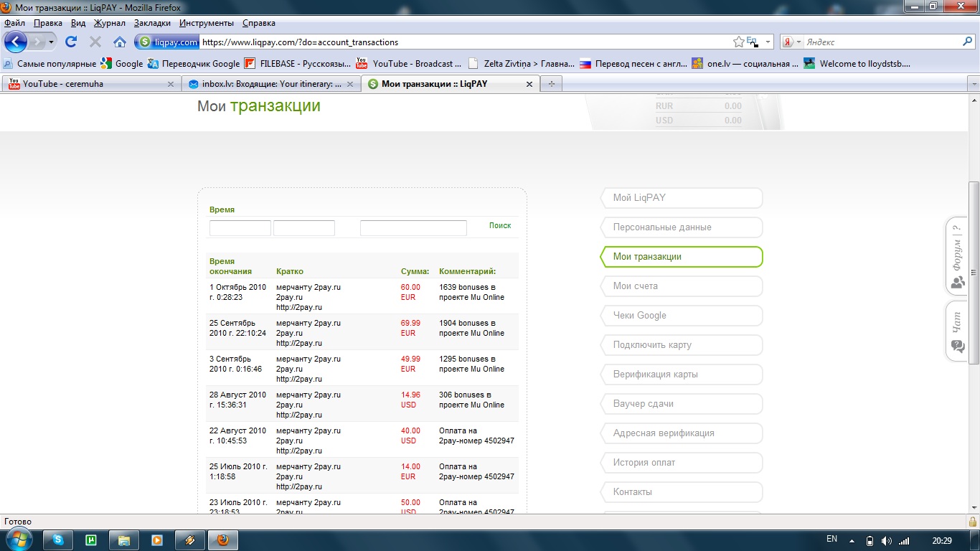This screenshot has width=980, height=551.
Task: Click the wide search text field
Action: (x=413, y=228)
